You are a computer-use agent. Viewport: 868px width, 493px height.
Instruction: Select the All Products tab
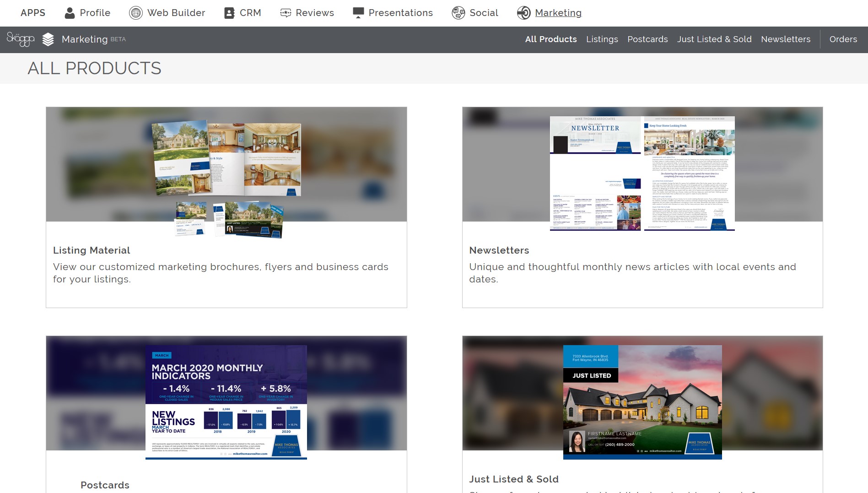tap(551, 39)
